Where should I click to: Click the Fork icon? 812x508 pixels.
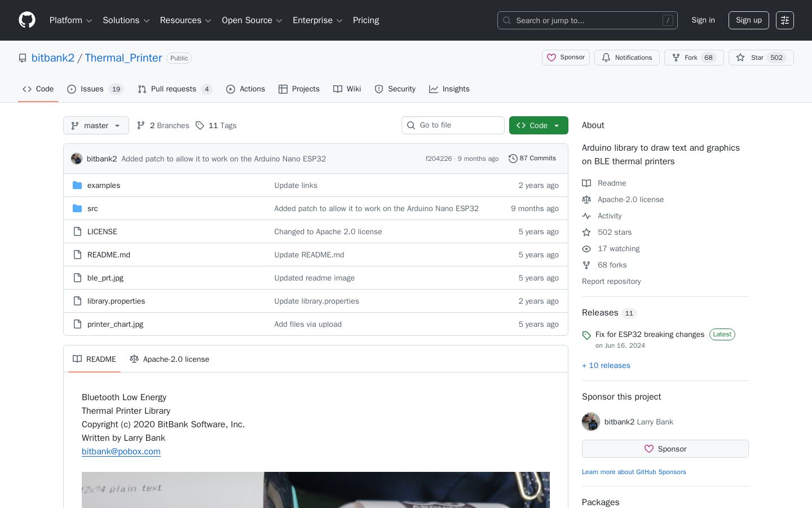(x=676, y=58)
